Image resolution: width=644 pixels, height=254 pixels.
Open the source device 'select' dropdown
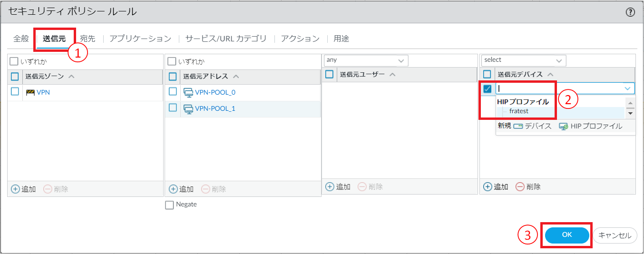tap(523, 60)
